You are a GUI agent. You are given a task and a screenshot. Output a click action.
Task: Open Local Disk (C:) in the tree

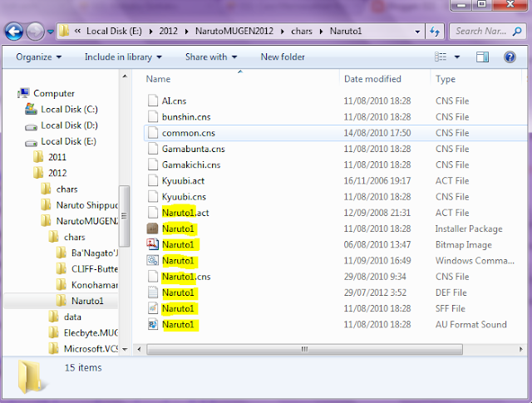(x=69, y=109)
